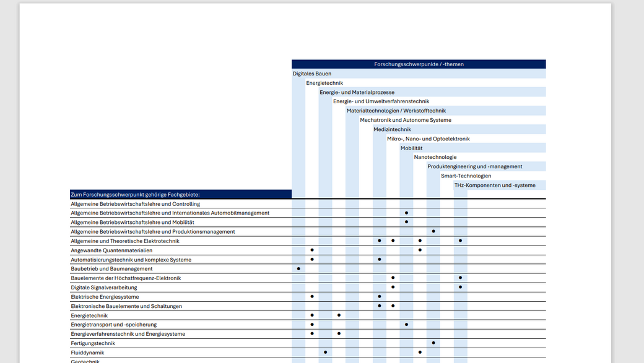The image size is (644, 363).
Task: Select 'Produktengineering und -management' column heading
Action: 475,166
